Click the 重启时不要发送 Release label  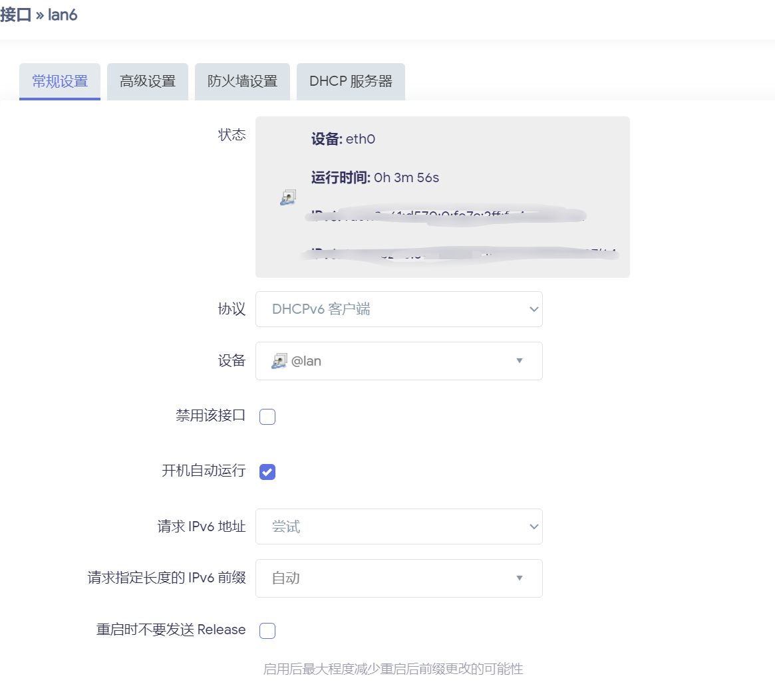click(171, 630)
